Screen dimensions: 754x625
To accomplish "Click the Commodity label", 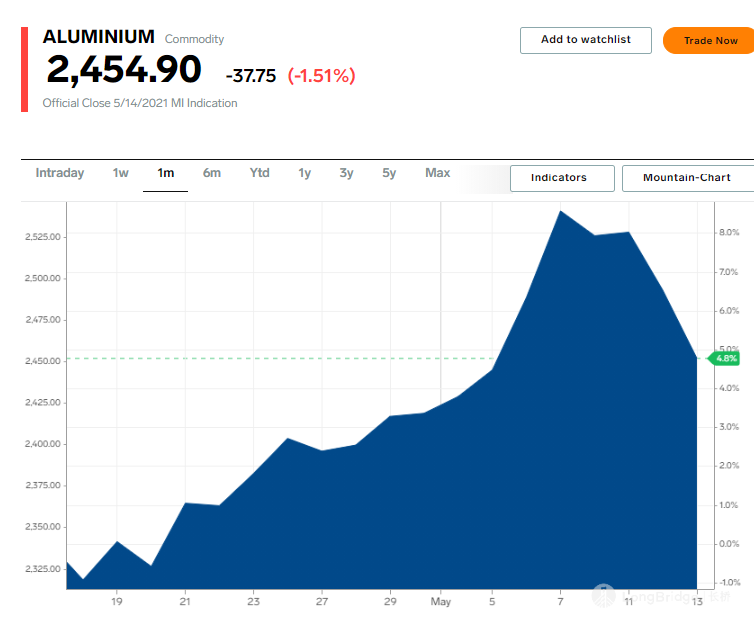I will (194, 39).
